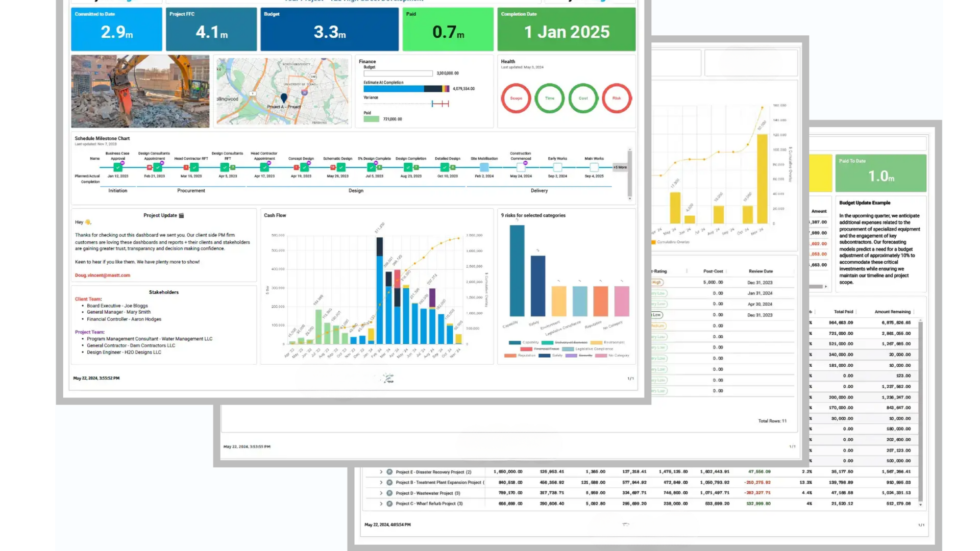
Task: Select the Site Mobilisation blue milestone marker
Action: click(x=484, y=167)
